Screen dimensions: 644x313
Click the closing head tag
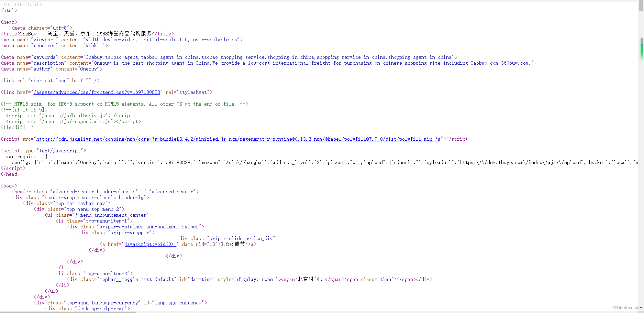[x=10, y=174]
